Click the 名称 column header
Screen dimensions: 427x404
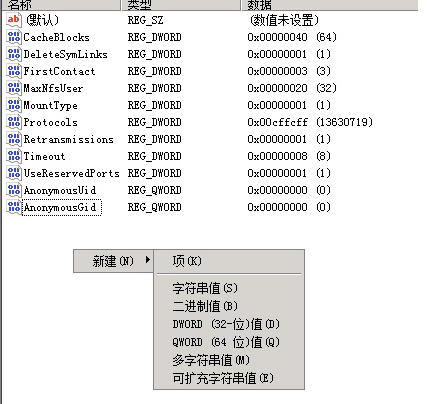pos(61,5)
